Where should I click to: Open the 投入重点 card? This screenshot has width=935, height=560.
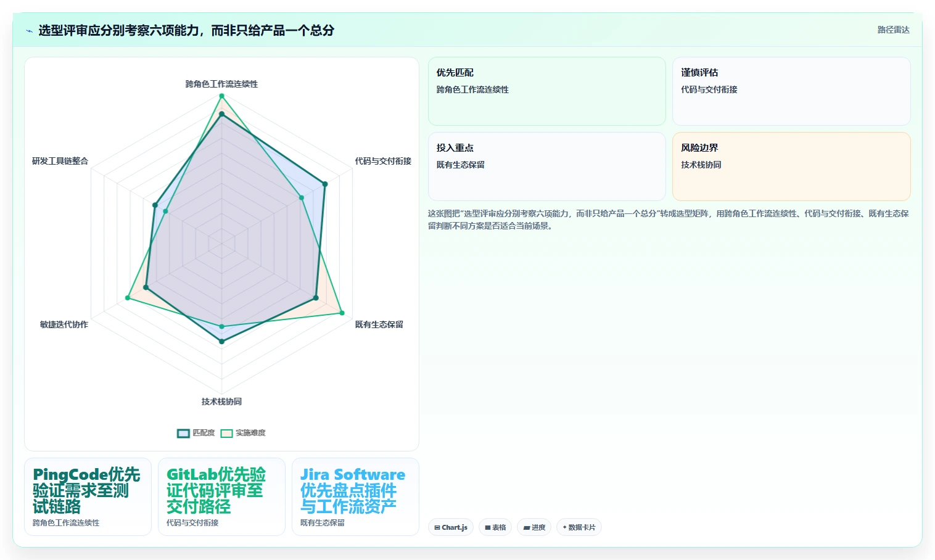[x=547, y=167]
